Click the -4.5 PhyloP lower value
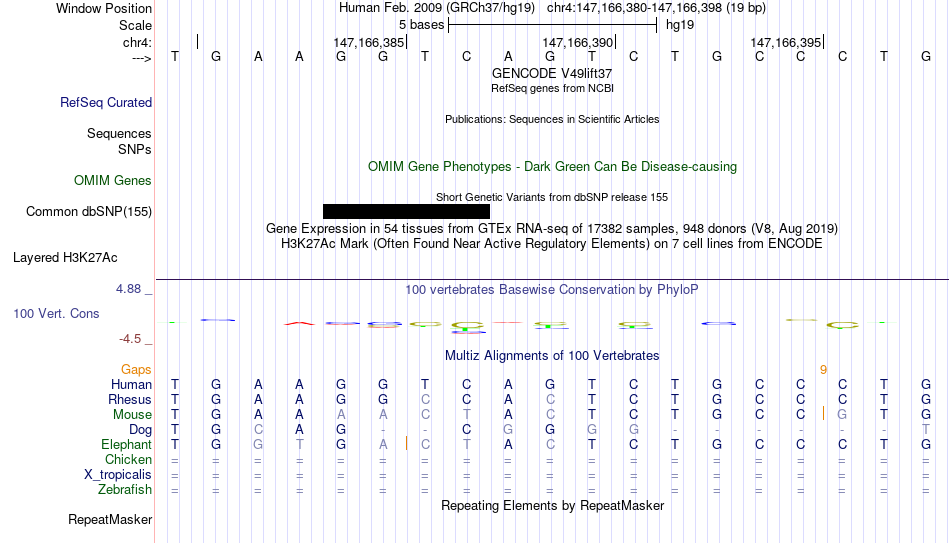Screen dimensions: 950x543 (130, 339)
